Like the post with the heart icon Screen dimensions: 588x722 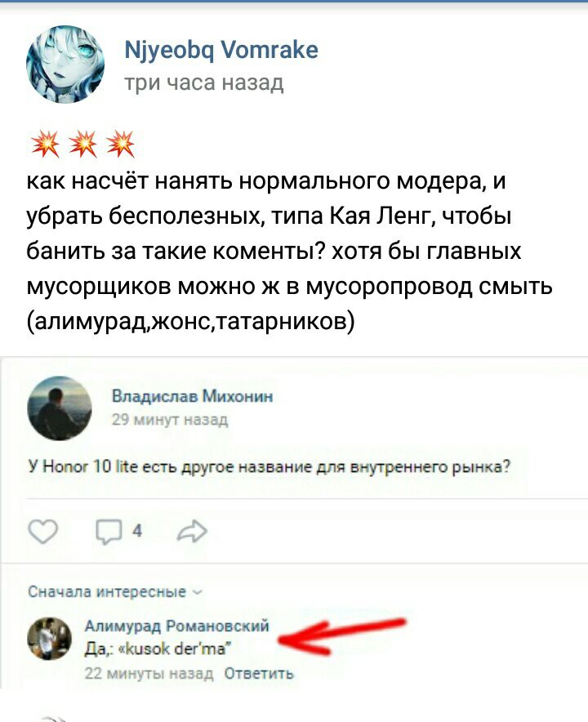42,532
